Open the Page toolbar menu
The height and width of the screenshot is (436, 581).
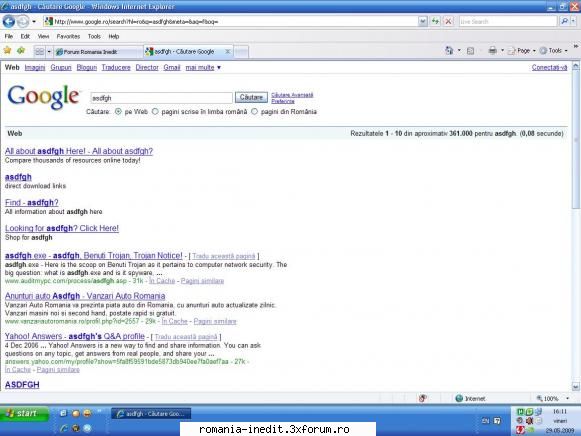click(x=522, y=51)
